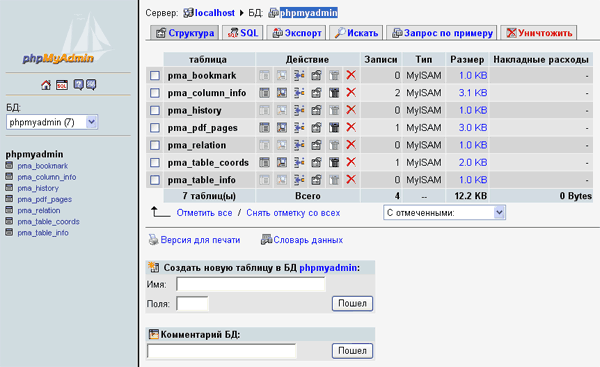Tick the pma_table_coords checkbox
The height and width of the screenshot is (367, 600).
155,162
